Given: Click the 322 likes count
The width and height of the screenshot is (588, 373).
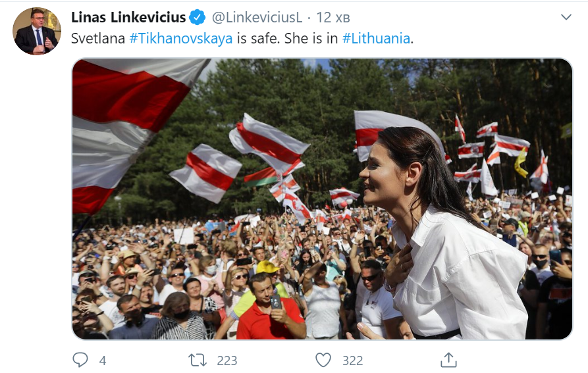Looking at the screenshot, I should [x=352, y=361].
